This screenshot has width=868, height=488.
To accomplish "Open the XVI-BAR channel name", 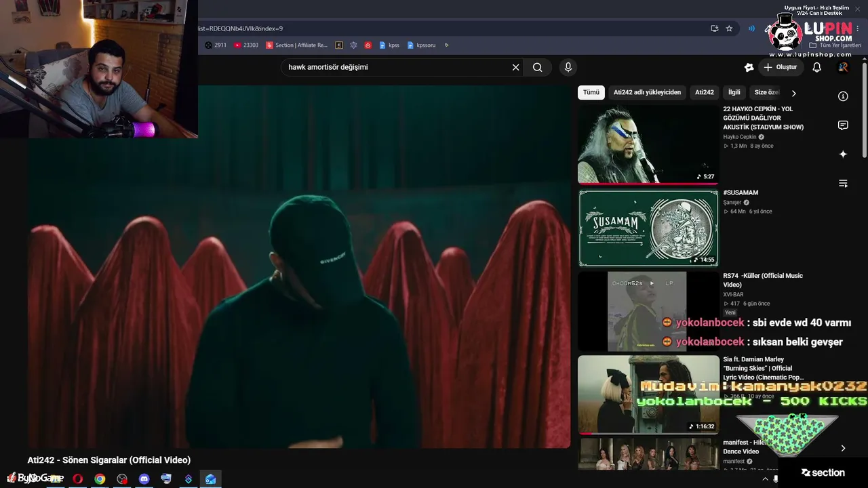I will (734, 295).
